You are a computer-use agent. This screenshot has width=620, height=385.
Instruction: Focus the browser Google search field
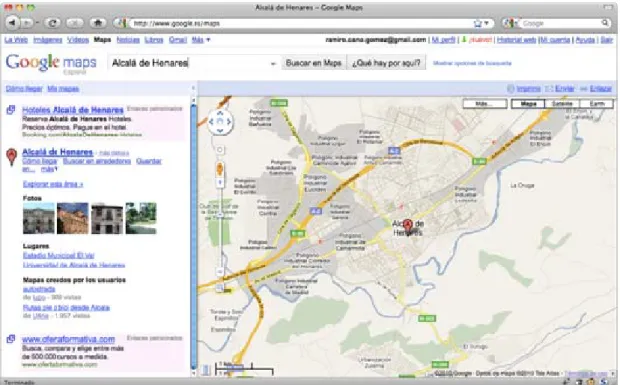pos(560,23)
